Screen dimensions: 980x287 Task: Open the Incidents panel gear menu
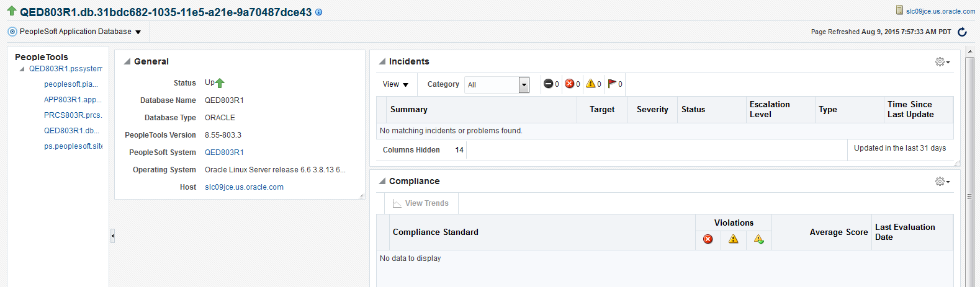pyautogui.click(x=942, y=62)
